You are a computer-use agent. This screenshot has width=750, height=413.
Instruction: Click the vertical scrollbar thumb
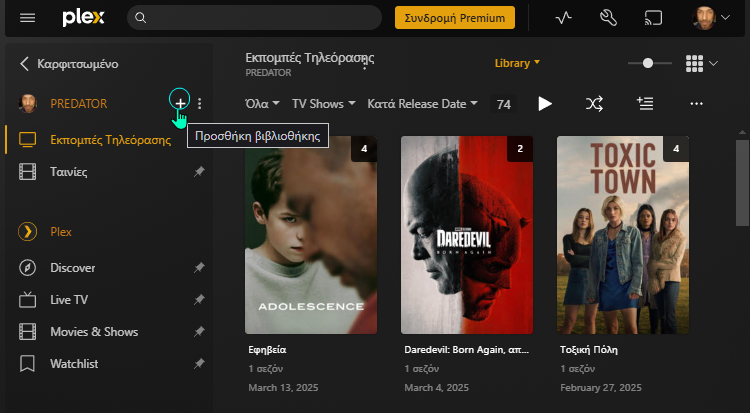click(742, 182)
